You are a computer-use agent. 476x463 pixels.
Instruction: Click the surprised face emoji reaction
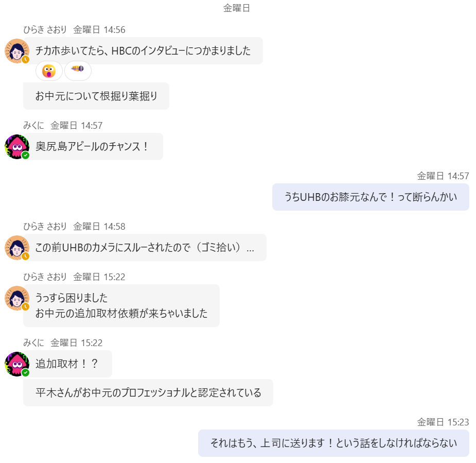49,71
